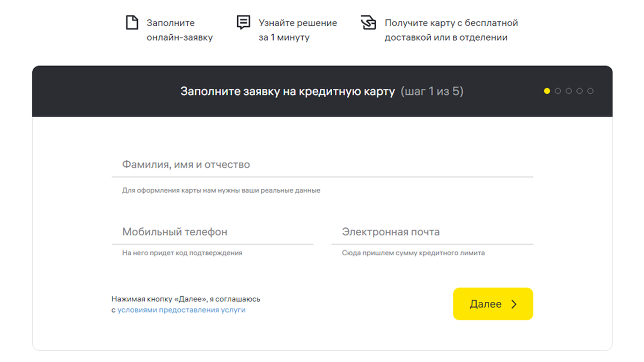The width and height of the screenshot is (644, 362).
Task: Select the third step indicator dot
Action: pyautogui.click(x=568, y=91)
